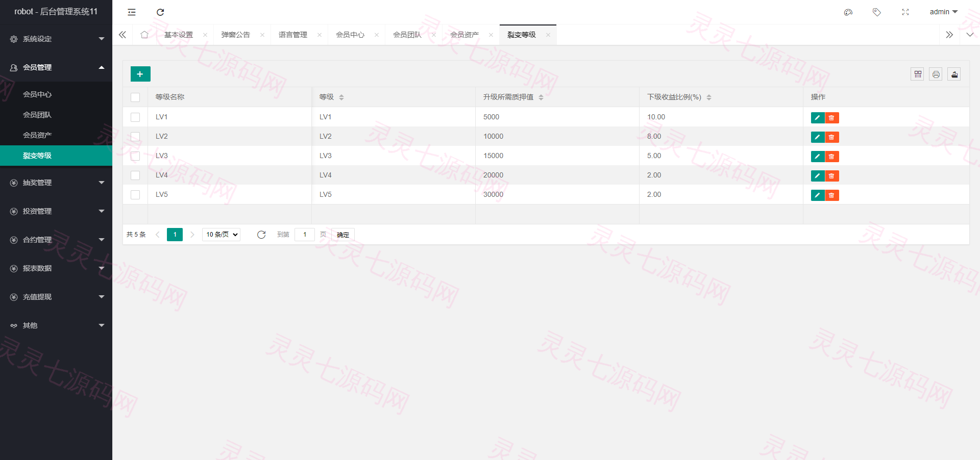Delete the LV2 row
The width and height of the screenshot is (980, 460).
coord(832,137)
